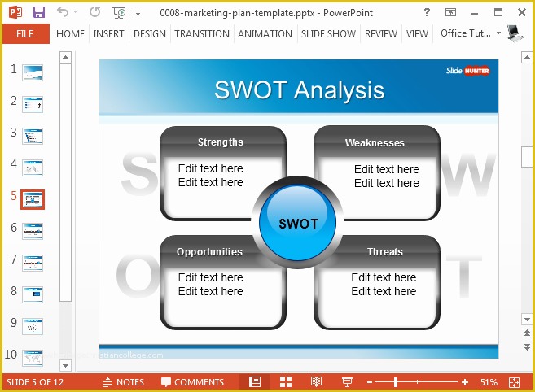Start Slide Show from status bar
The height and width of the screenshot is (392, 535).
point(347,382)
